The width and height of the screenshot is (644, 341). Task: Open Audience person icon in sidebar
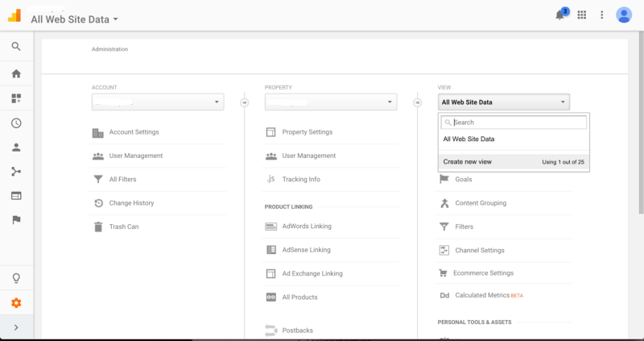[x=16, y=148]
